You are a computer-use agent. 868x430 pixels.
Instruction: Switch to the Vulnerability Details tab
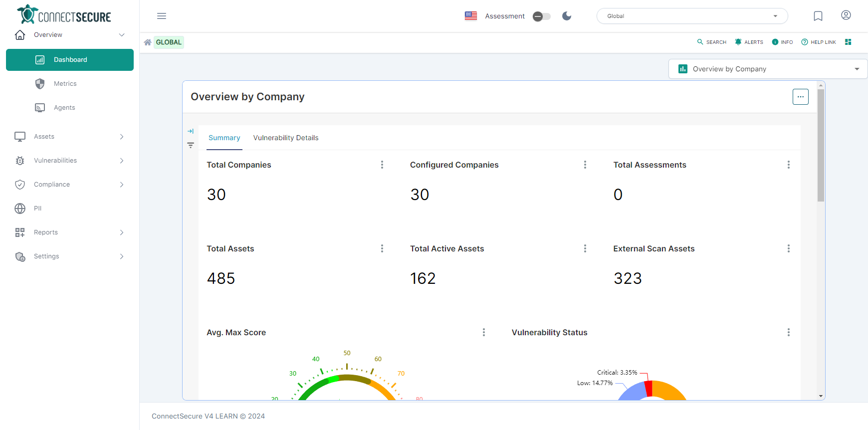[286, 138]
